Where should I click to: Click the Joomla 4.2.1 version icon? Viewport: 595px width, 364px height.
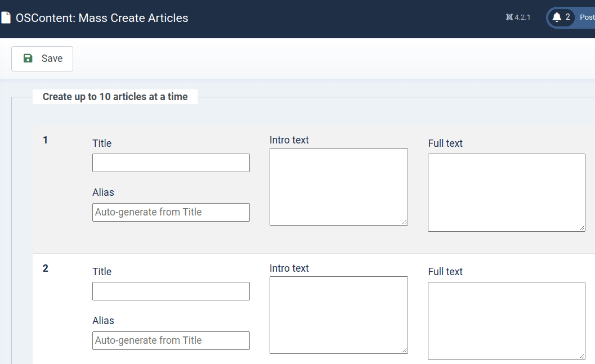pos(509,17)
